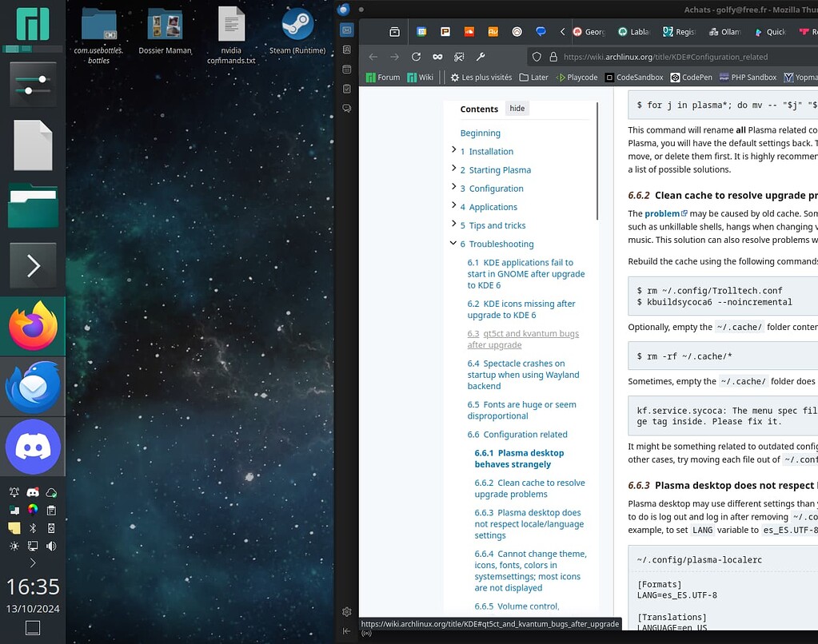Toggle notifications with the bell tray icon

tap(14, 491)
